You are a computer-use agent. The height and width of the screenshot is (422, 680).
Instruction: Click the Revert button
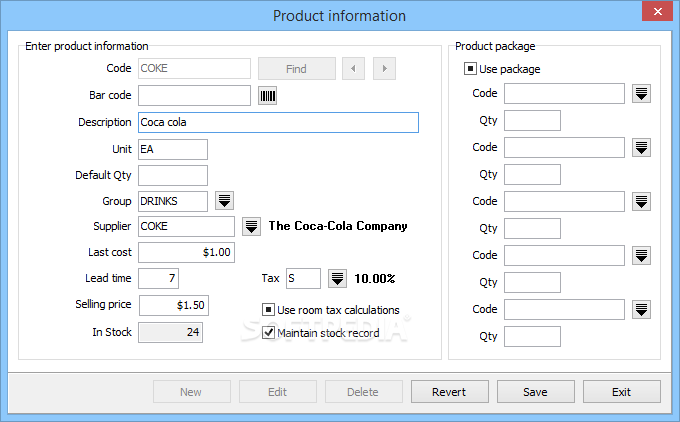tap(450, 392)
